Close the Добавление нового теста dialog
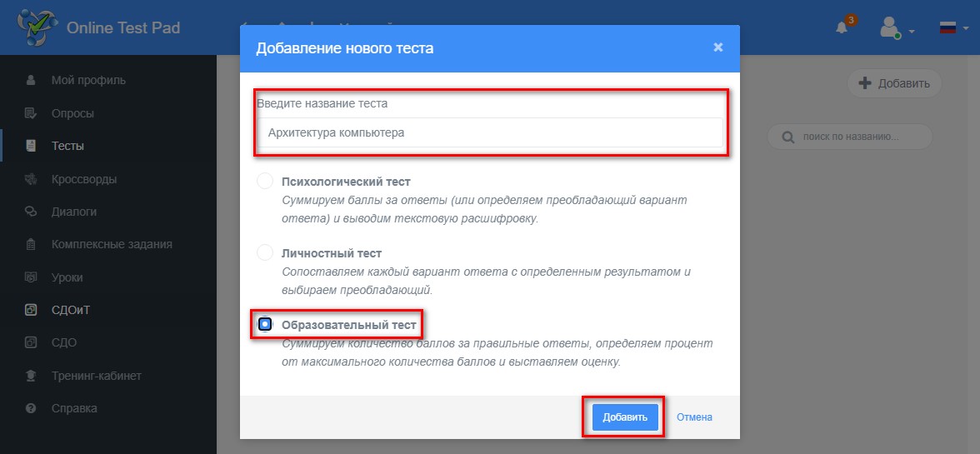The image size is (980, 454). pyautogui.click(x=718, y=47)
